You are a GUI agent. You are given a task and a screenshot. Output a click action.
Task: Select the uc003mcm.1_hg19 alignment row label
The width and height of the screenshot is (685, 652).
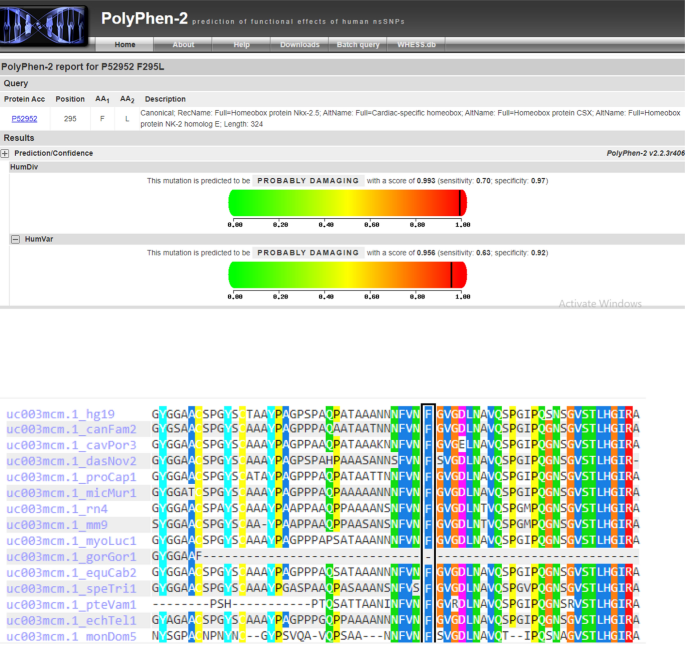coord(60,414)
